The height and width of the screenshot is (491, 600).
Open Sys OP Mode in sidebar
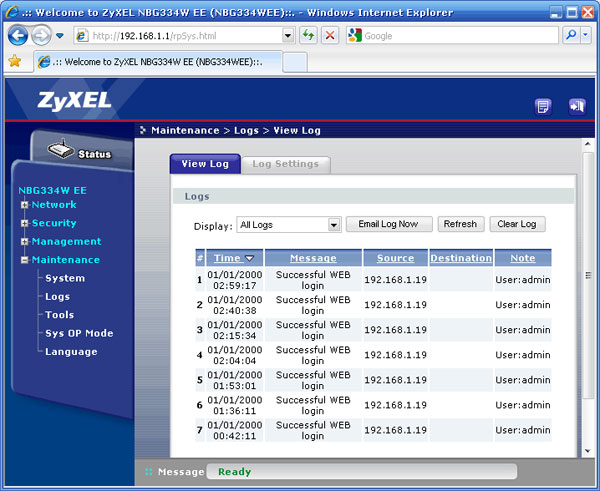(x=79, y=333)
